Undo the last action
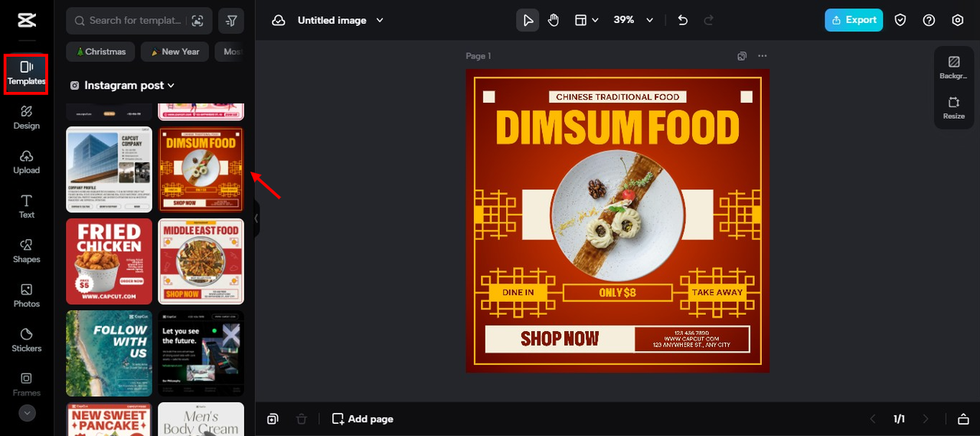This screenshot has height=436, width=980. coord(683,21)
